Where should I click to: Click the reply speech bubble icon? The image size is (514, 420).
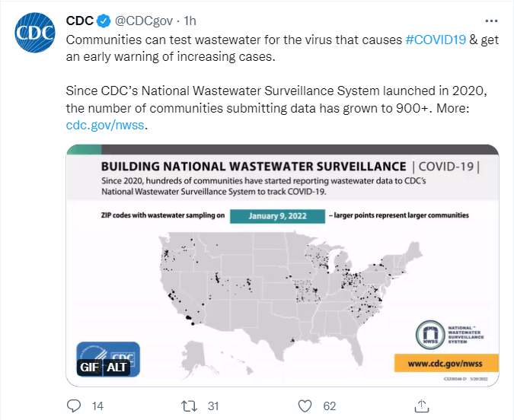pos(74,406)
